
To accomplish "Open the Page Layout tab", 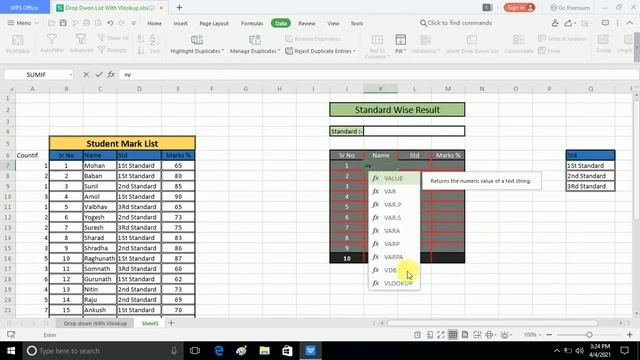I will pyautogui.click(x=214, y=23).
